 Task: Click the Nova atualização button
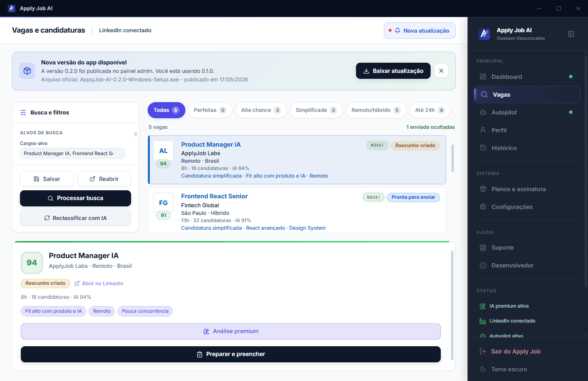[420, 31]
